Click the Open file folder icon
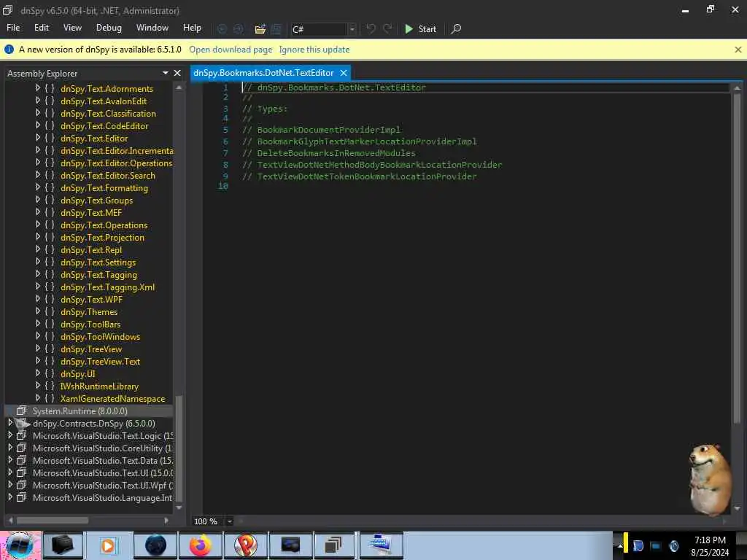Viewport: 747px width, 560px height. click(260, 29)
